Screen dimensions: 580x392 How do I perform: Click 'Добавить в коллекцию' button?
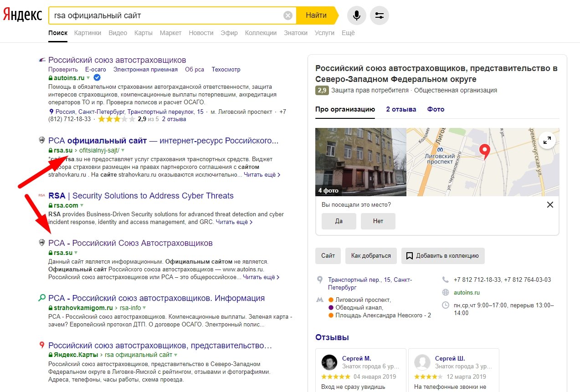pos(443,256)
